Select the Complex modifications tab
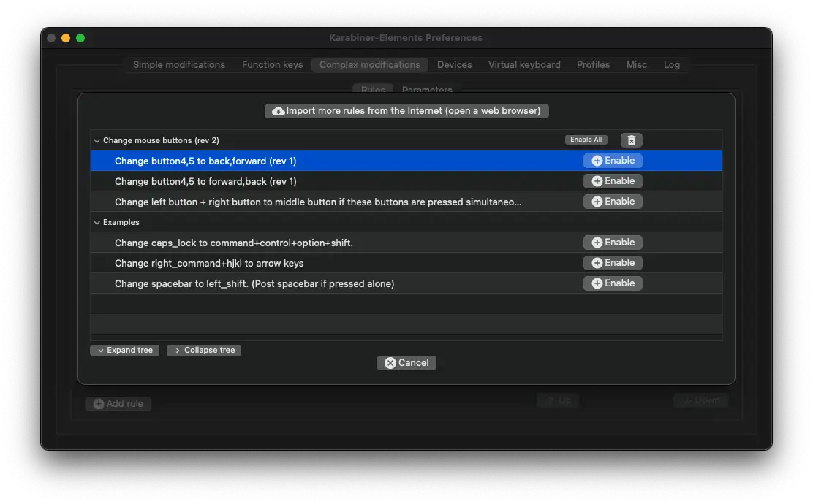Image resolution: width=813 pixels, height=504 pixels. tap(370, 65)
